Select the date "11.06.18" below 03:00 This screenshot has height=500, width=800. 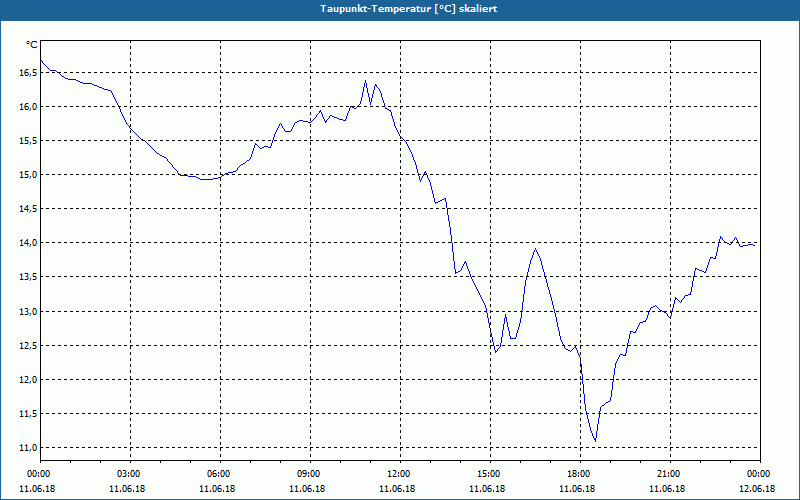tap(127, 489)
